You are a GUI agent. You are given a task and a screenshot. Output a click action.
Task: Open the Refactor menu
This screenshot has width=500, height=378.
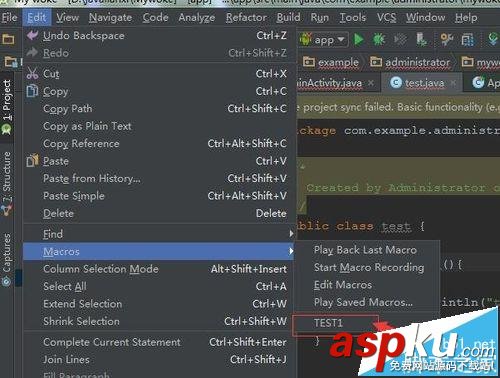point(246,17)
